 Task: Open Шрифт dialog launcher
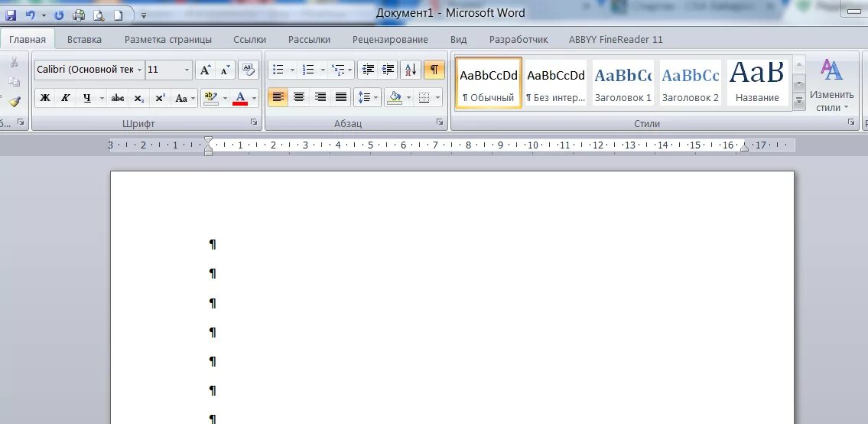(254, 122)
